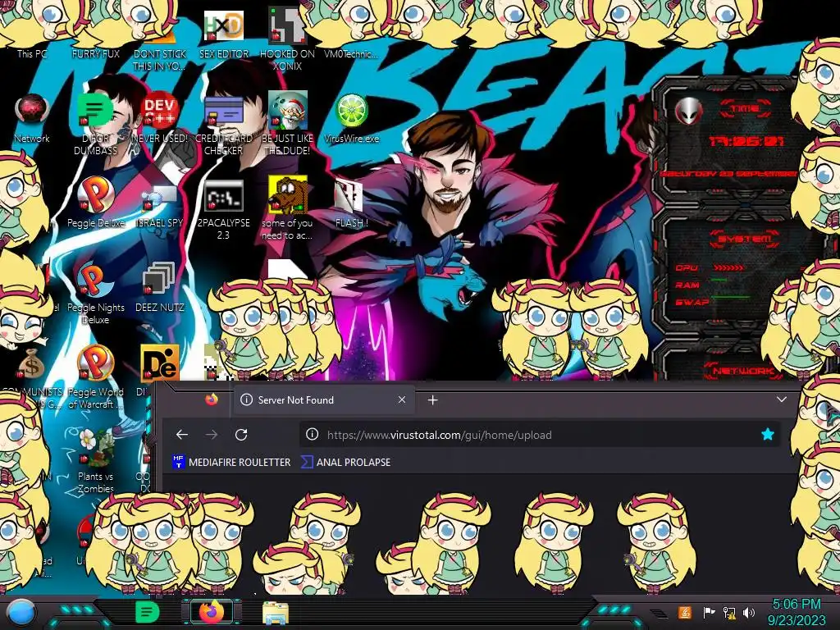840x630 pixels.
Task: Open the dog icon labeled 'some of you need to ac...'
Action: (x=287, y=195)
